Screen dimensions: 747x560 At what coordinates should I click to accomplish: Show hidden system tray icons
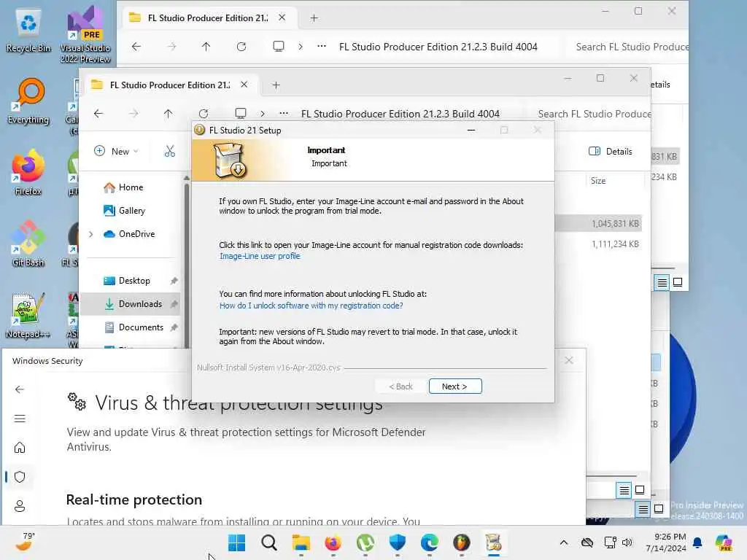point(564,542)
